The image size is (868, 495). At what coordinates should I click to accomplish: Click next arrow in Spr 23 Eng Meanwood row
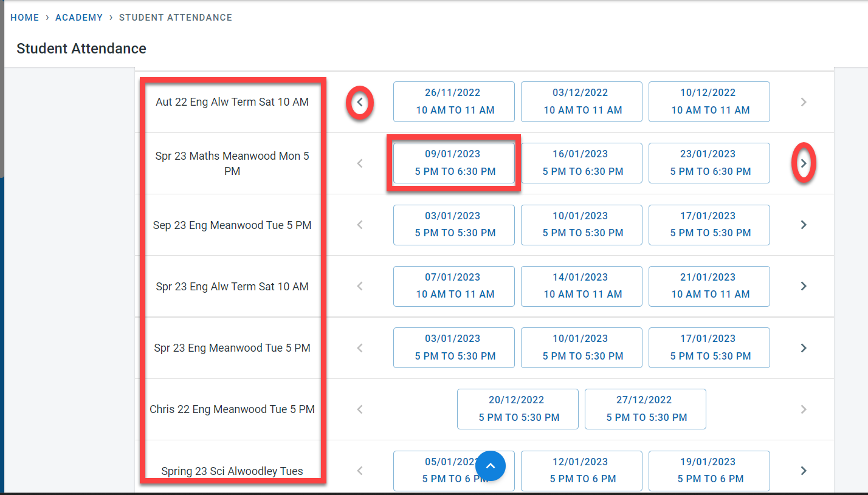pos(804,348)
